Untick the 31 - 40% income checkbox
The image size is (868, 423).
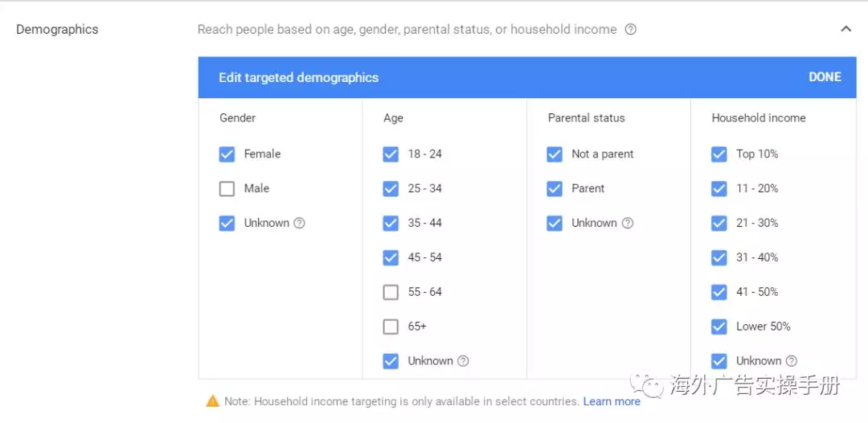[719, 257]
